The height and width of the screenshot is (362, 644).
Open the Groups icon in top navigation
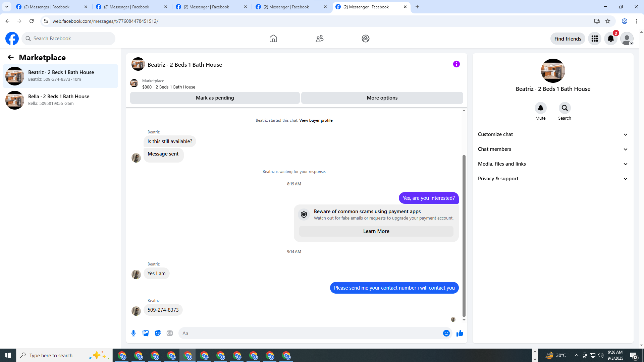tap(366, 39)
